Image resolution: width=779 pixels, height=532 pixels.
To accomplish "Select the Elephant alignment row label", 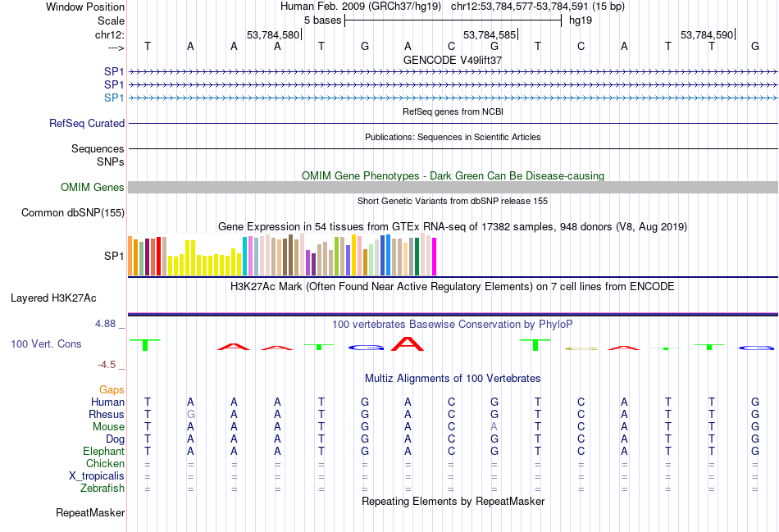I will click(x=104, y=451).
